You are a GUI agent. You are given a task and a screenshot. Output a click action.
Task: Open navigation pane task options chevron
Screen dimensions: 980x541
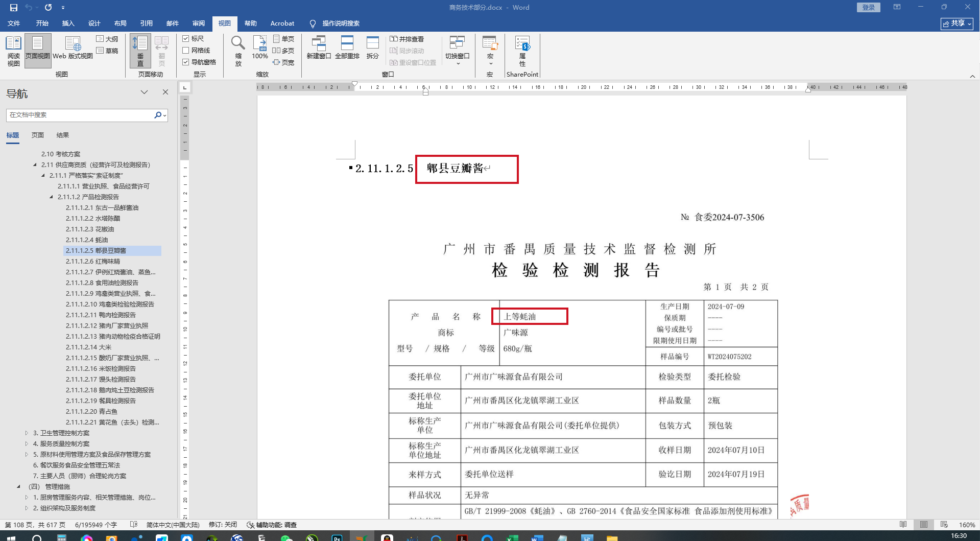[145, 92]
